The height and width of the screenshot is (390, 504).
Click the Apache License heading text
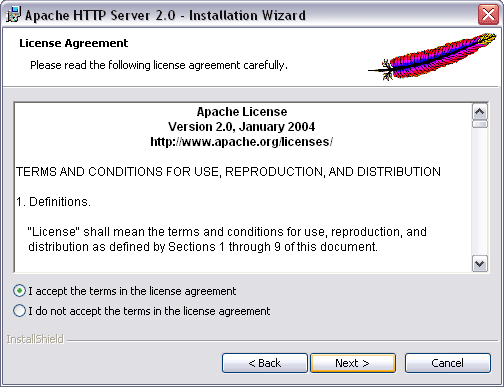242,112
